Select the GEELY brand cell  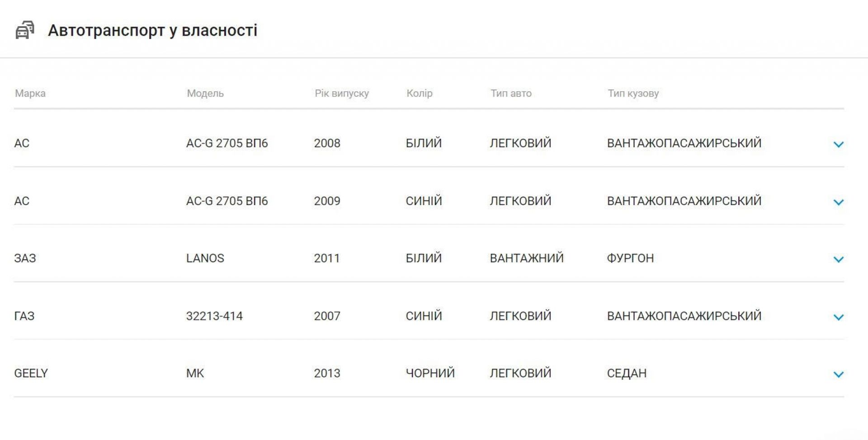(x=31, y=373)
